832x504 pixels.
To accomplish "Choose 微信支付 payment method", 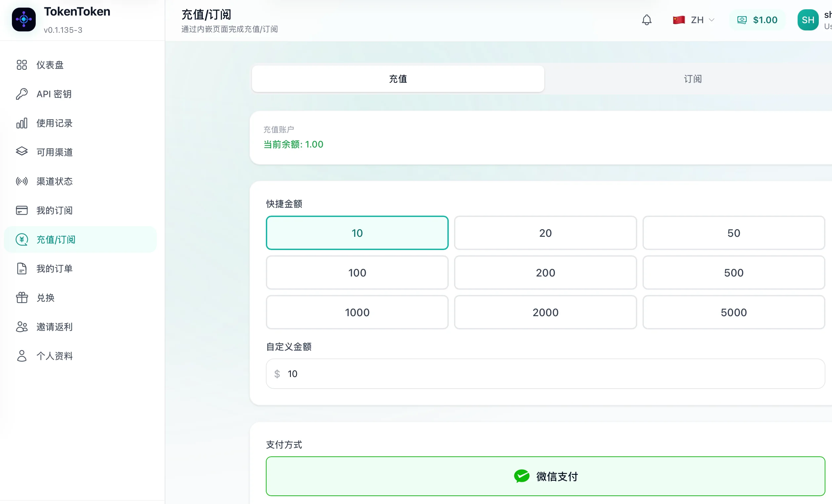I will coord(545,476).
